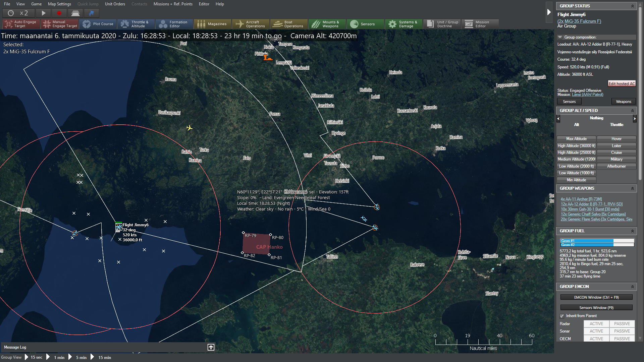Open Plot Course tool
This screenshot has height=362, width=644.
(98, 24)
